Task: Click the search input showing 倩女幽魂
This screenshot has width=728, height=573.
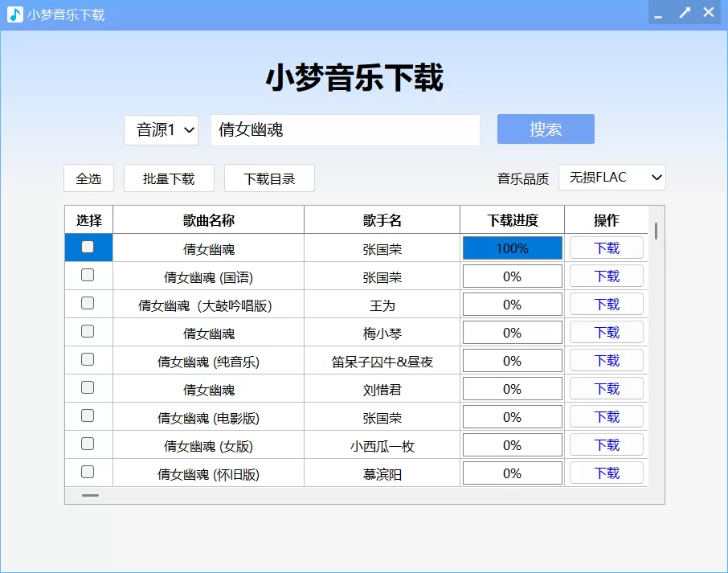Action: pos(346,129)
